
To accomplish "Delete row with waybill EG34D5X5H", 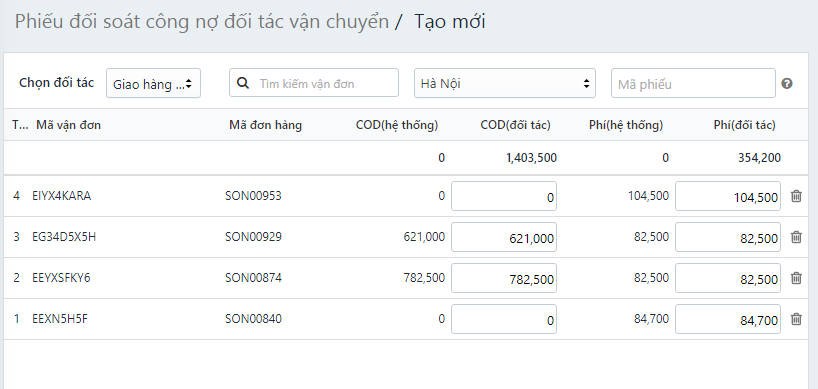I will tap(796, 237).
